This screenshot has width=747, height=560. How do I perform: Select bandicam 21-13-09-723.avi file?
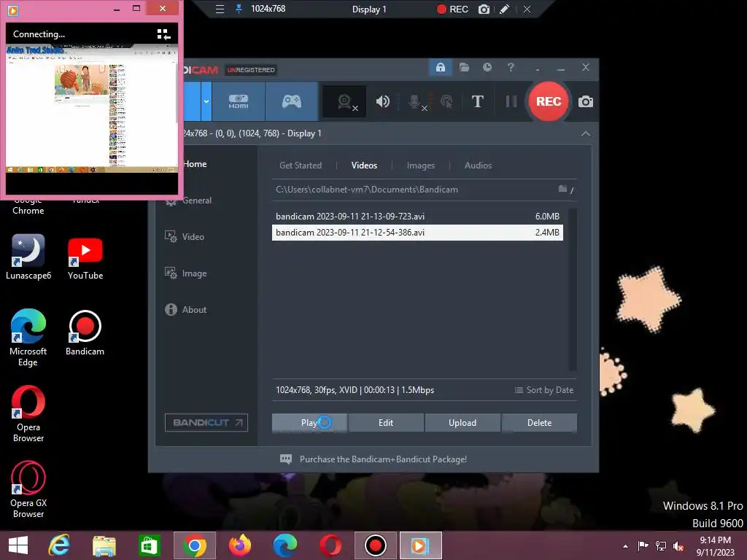tap(417, 216)
